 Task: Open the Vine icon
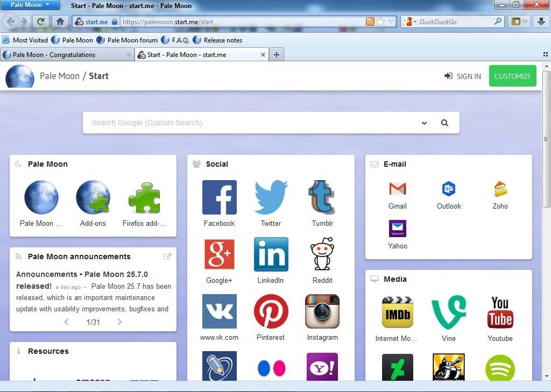pyautogui.click(x=449, y=312)
